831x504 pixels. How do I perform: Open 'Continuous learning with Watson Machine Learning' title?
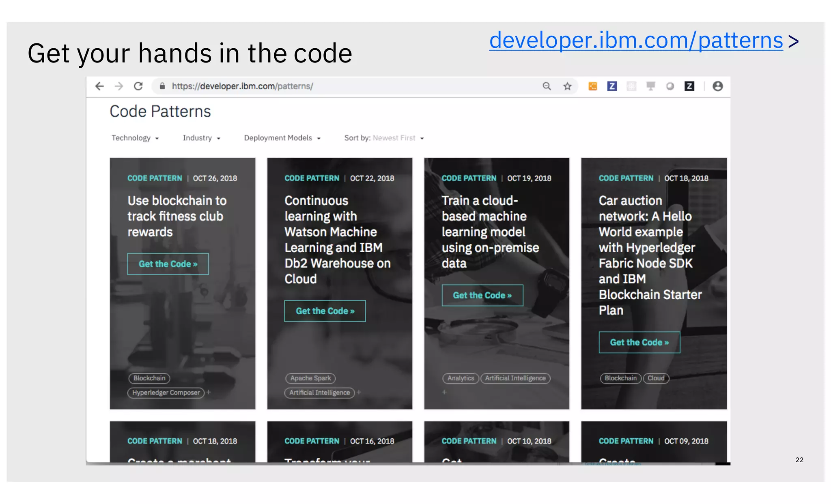(337, 240)
